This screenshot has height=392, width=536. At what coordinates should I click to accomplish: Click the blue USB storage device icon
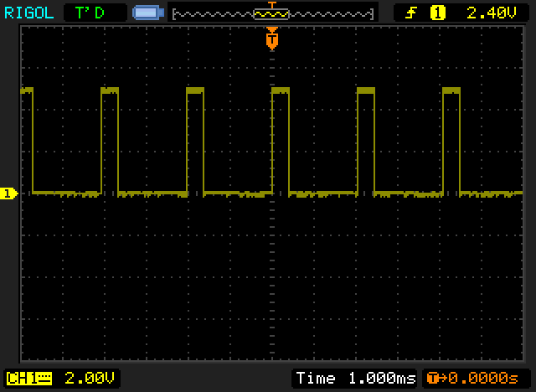tap(147, 13)
